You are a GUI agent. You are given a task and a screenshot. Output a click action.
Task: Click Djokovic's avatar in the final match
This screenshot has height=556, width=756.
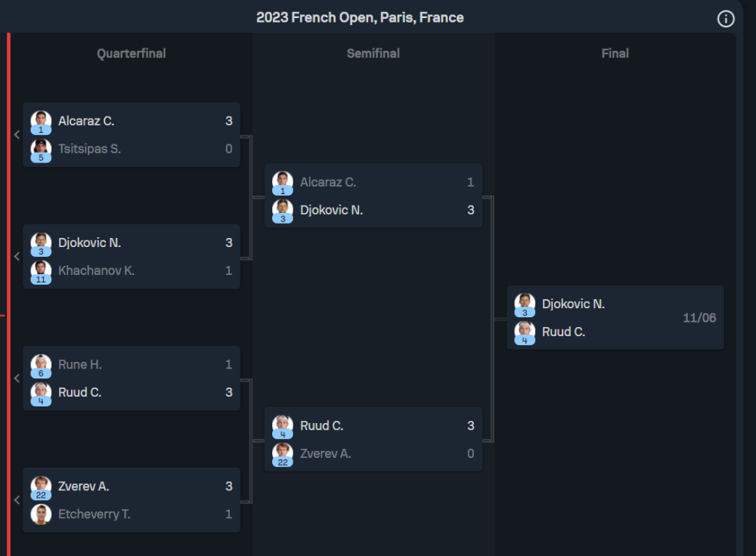click(x=525, y=304)
